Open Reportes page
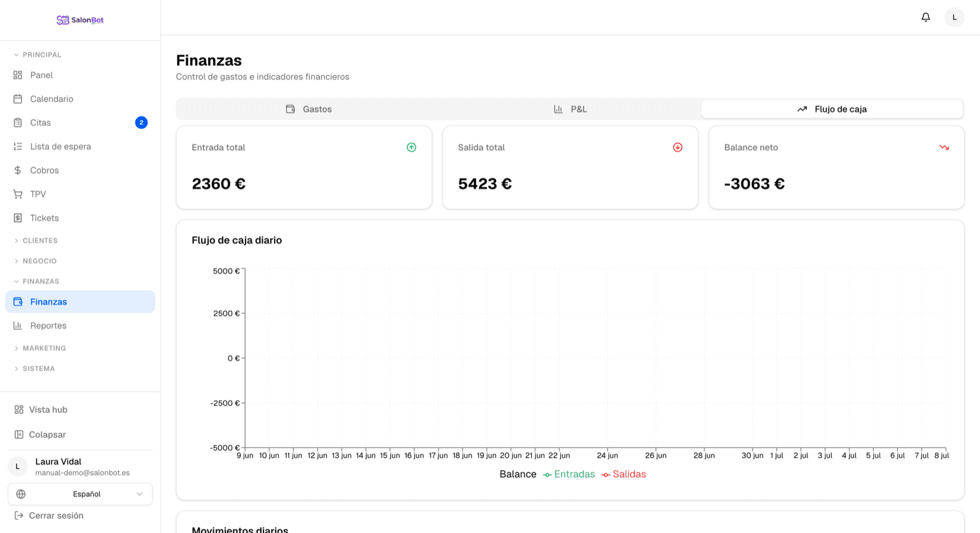 [x=80, y=326]
